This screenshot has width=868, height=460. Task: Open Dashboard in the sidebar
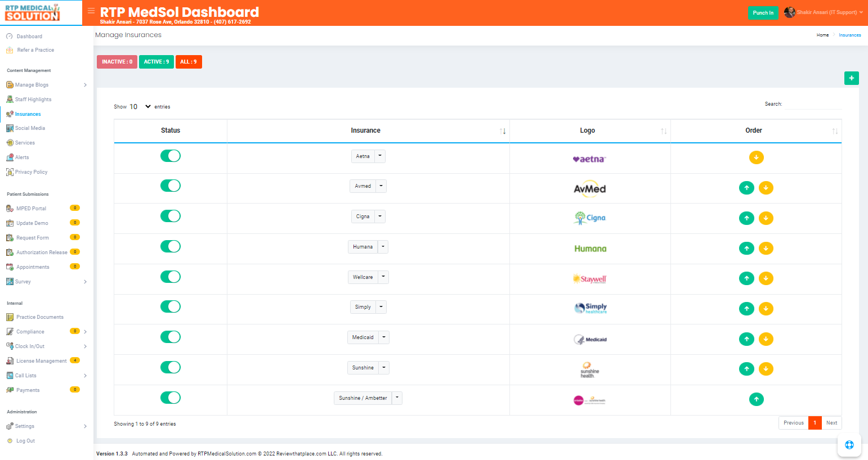click(x=29, y=37)
